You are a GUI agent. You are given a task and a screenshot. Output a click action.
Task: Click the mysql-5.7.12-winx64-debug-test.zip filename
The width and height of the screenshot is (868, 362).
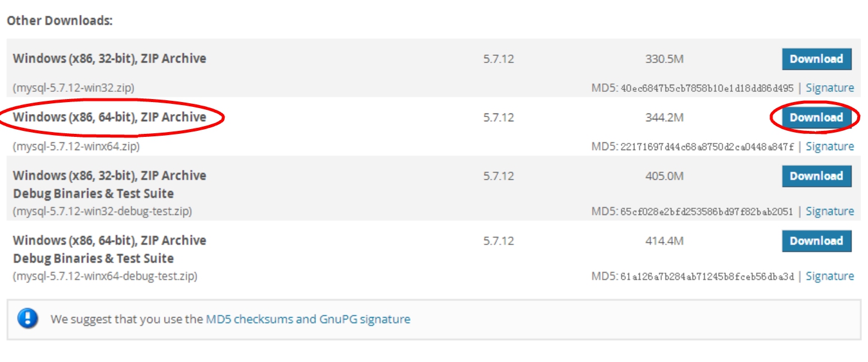pos(105,276)
